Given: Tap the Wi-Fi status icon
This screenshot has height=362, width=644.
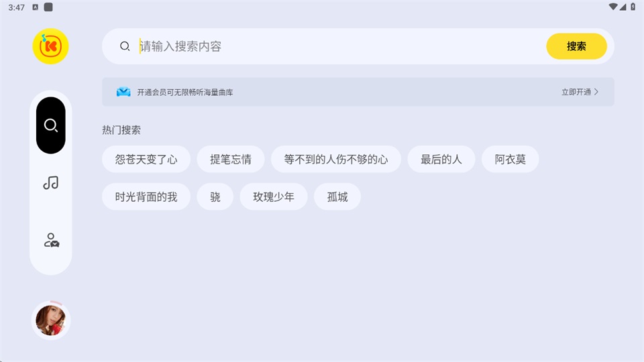Looking at the screenshot, I should point(613,7).
